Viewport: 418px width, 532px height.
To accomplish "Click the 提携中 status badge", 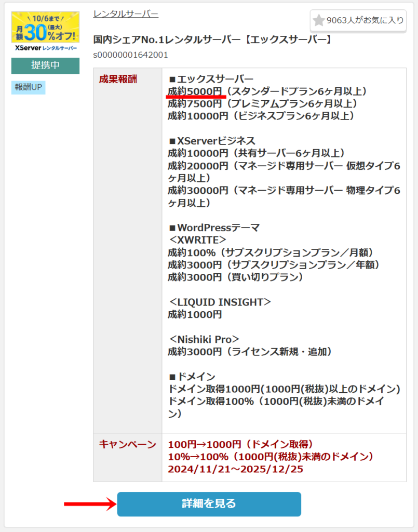I will pos(45,65).
